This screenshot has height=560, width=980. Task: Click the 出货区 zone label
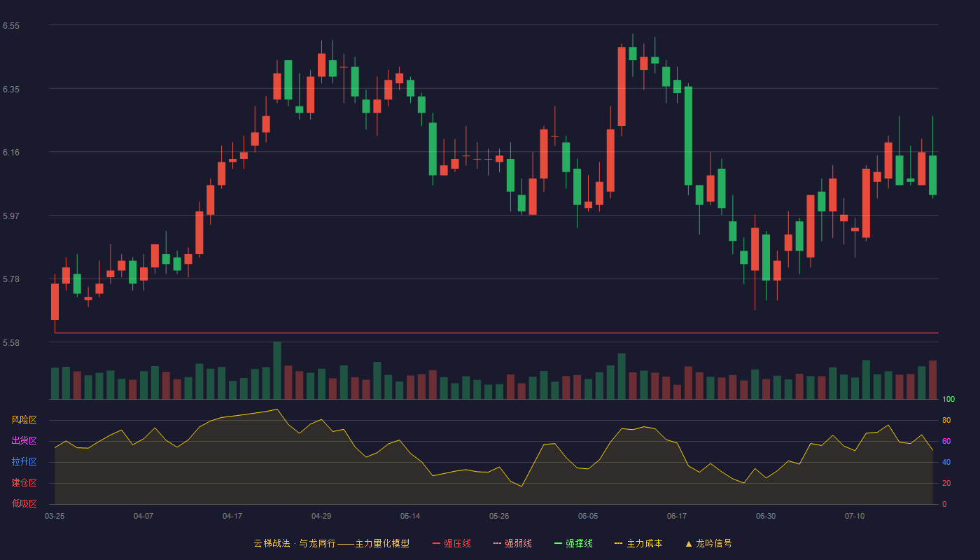(x=24, y=441)
